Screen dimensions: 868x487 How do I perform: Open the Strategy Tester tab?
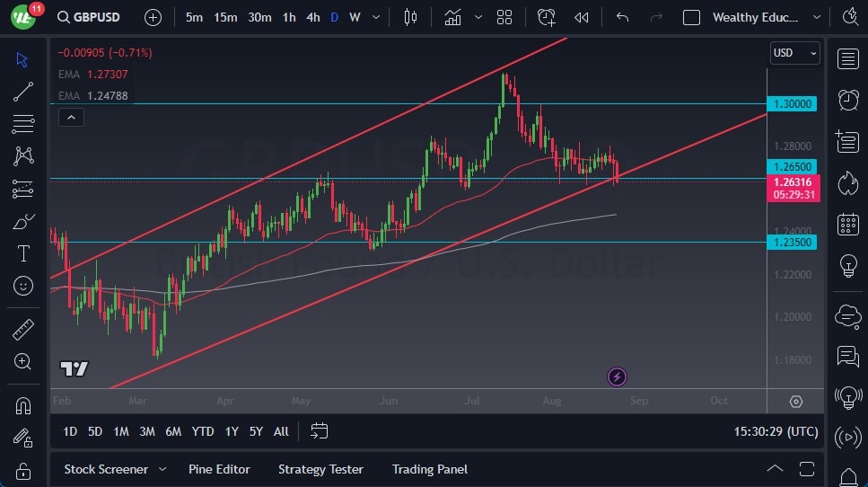pyautogui.click(x=320, y=469)
